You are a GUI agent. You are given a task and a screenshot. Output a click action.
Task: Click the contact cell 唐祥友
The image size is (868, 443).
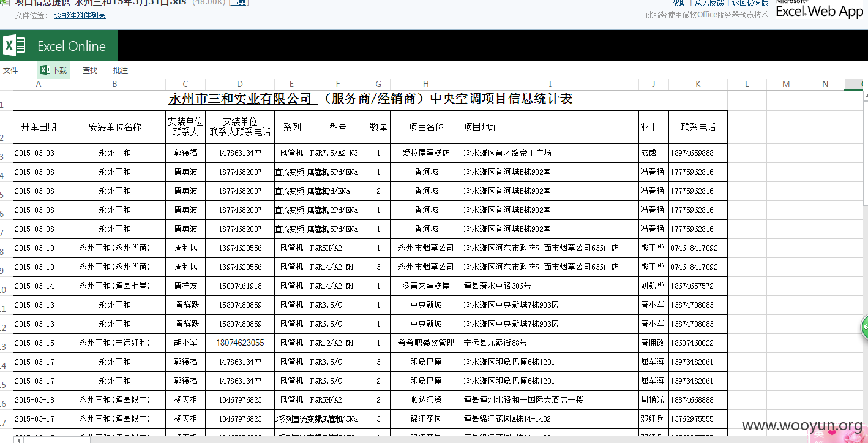coord(185,286)
